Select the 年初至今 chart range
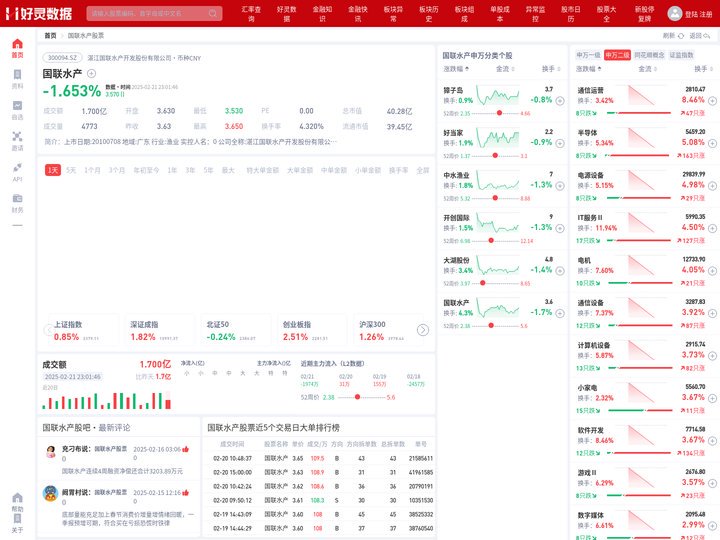The image size is (720, 540). (146, 170)
